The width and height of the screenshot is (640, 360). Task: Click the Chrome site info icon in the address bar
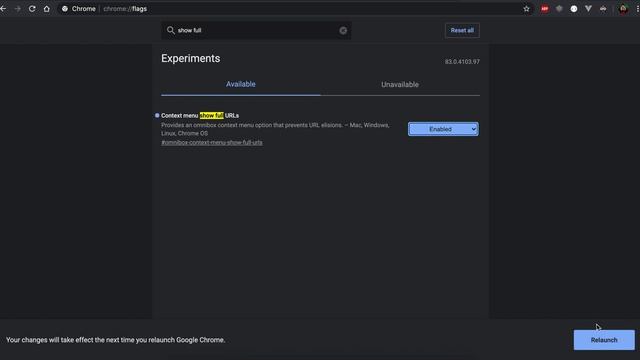pos(65,9)
